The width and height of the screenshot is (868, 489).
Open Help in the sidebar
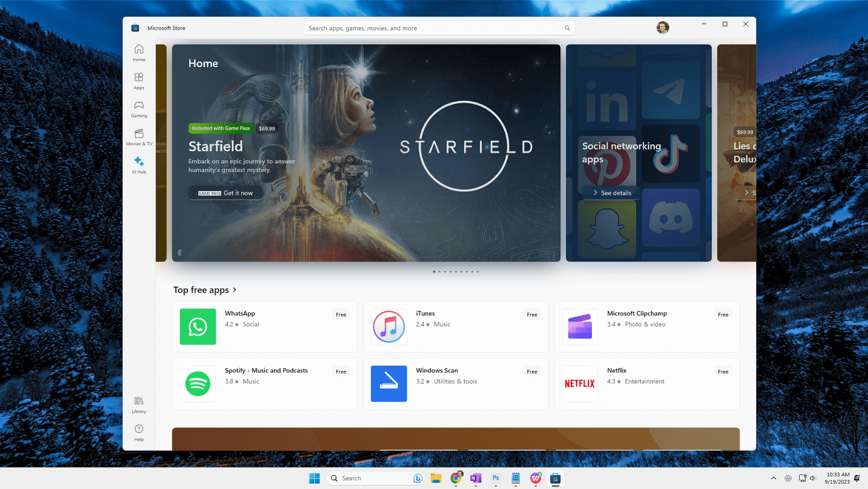pos(139,433)
